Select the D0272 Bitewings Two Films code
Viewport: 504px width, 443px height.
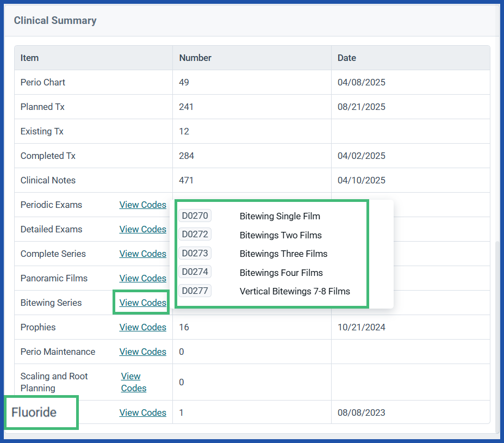(195, 234)
